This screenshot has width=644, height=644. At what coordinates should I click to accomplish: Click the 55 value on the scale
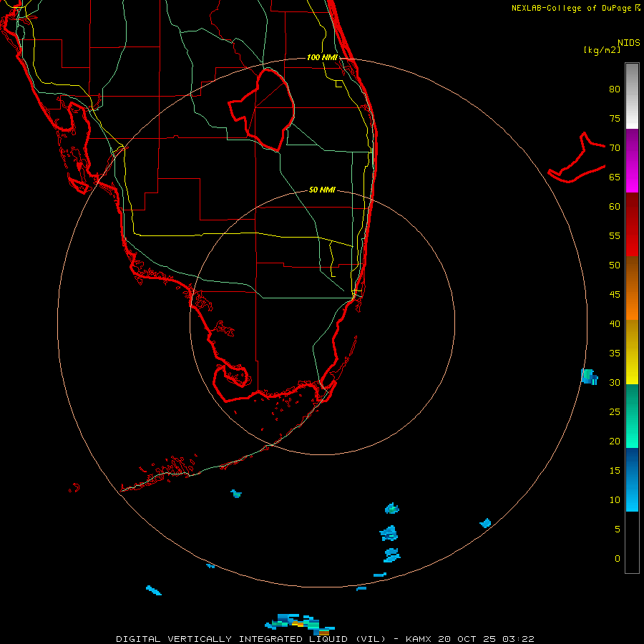(615, 235)
